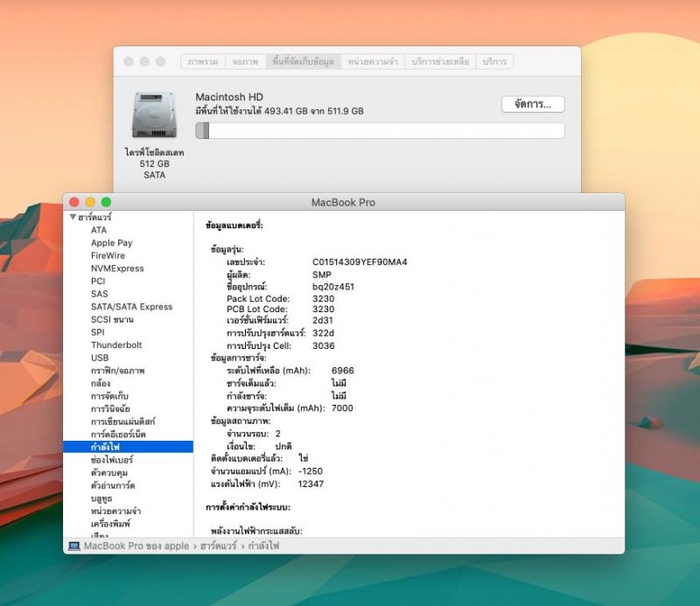This screenshot has width=700, height=606.
Task: Click hardware revision value 322d
Action: click(323, 333)
